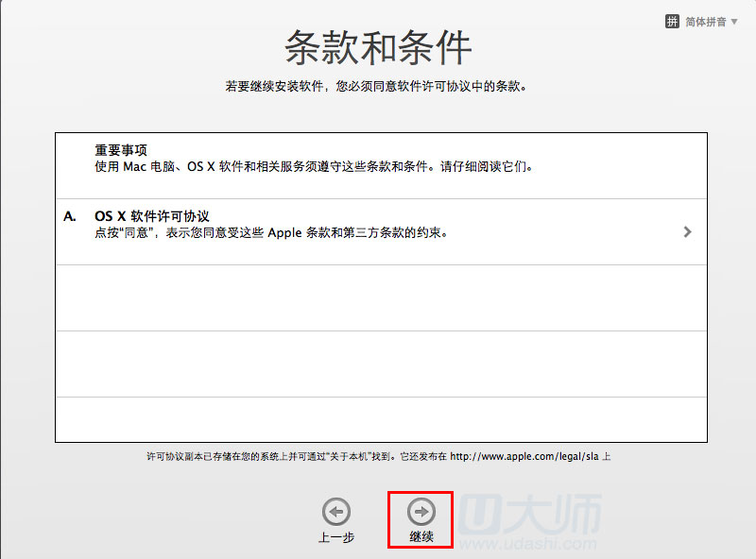Click the 拼 input method icon
Image resolution: width=756 pixels, height=559 pixels.
[x=672, y=22]
